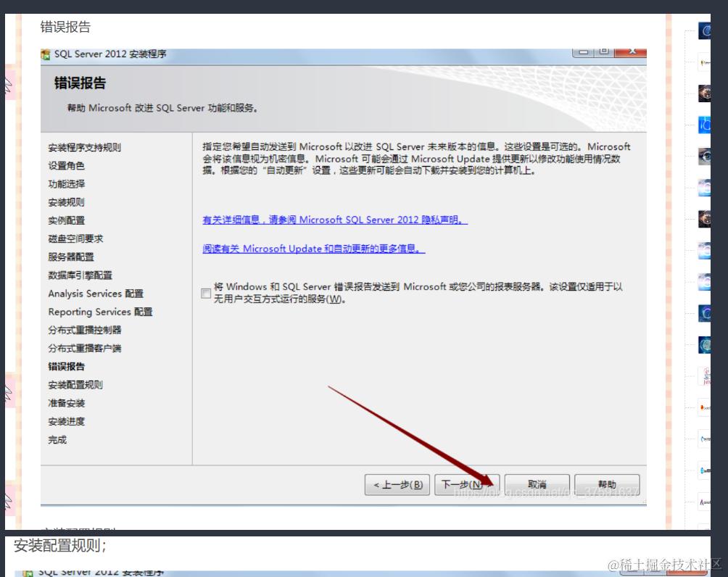The height and width of the screenshot is (577, 728).
Task: Select the bold 错误报告 step in sidebar
Action: point(67,366)
